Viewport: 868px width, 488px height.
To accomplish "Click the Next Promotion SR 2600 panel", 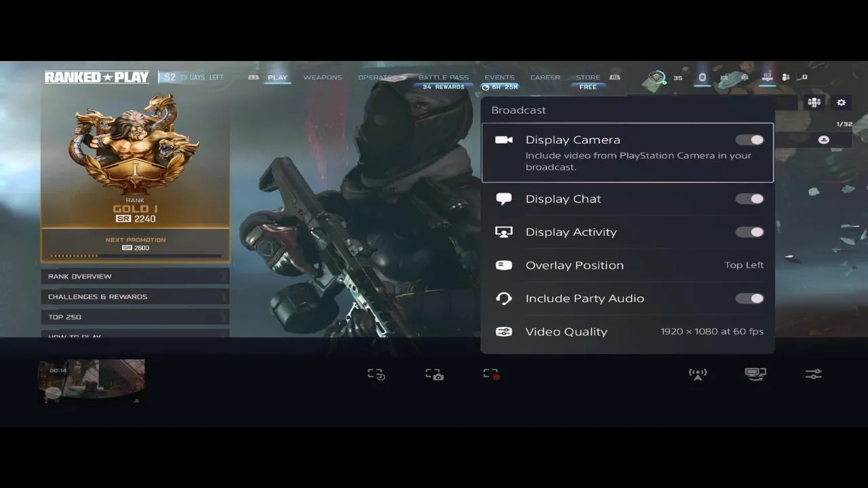I will coord(135,244).
